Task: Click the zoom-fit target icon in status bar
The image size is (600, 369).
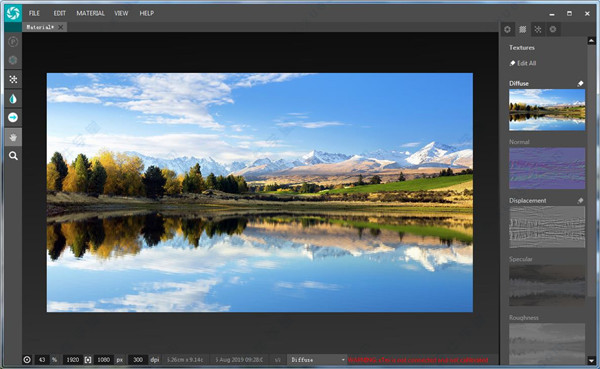Action: (27, 360)
